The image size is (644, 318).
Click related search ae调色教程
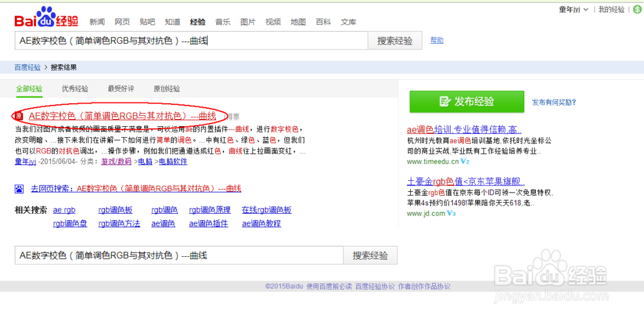point(261,223)
